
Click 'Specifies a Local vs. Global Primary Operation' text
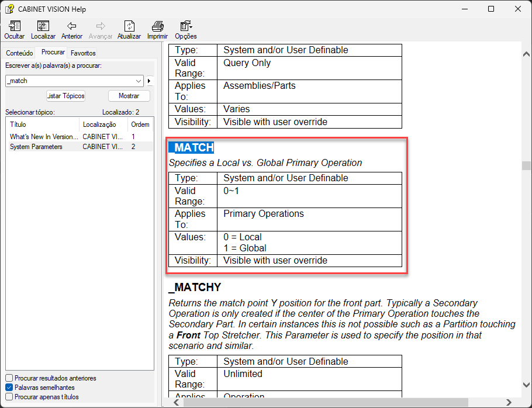[265, 163]
